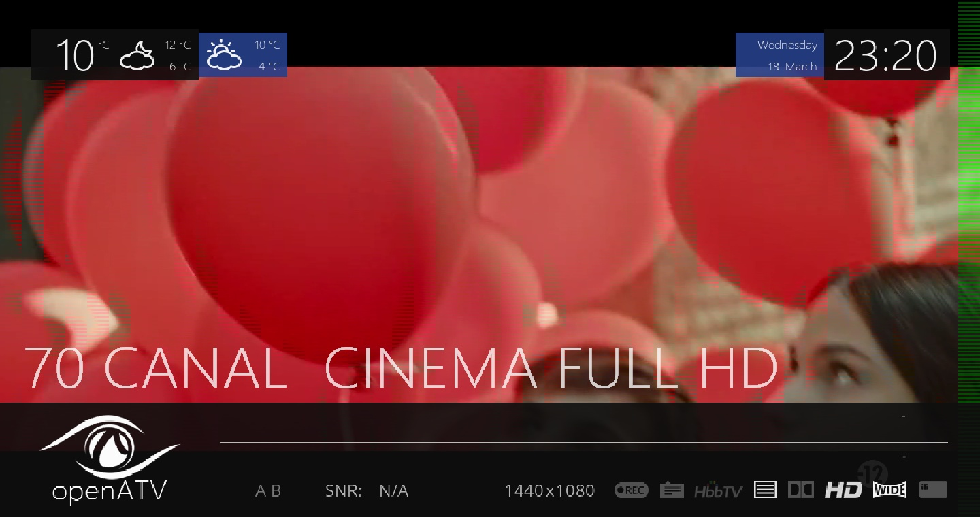This screenshot has height=517, width=980.
Task: Click the HbbTV indicator icon
Action: pos(718,490)
